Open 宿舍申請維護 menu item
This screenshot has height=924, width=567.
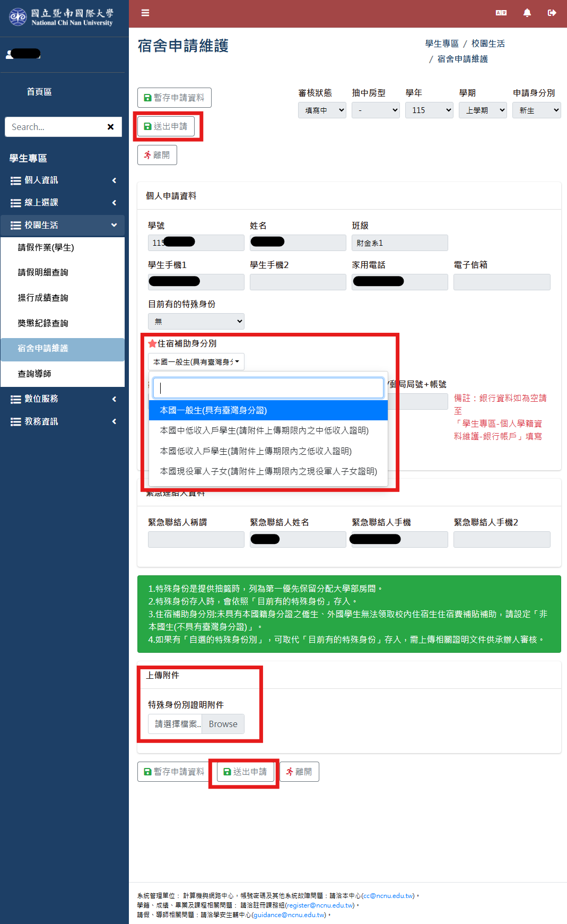[63, 349]
